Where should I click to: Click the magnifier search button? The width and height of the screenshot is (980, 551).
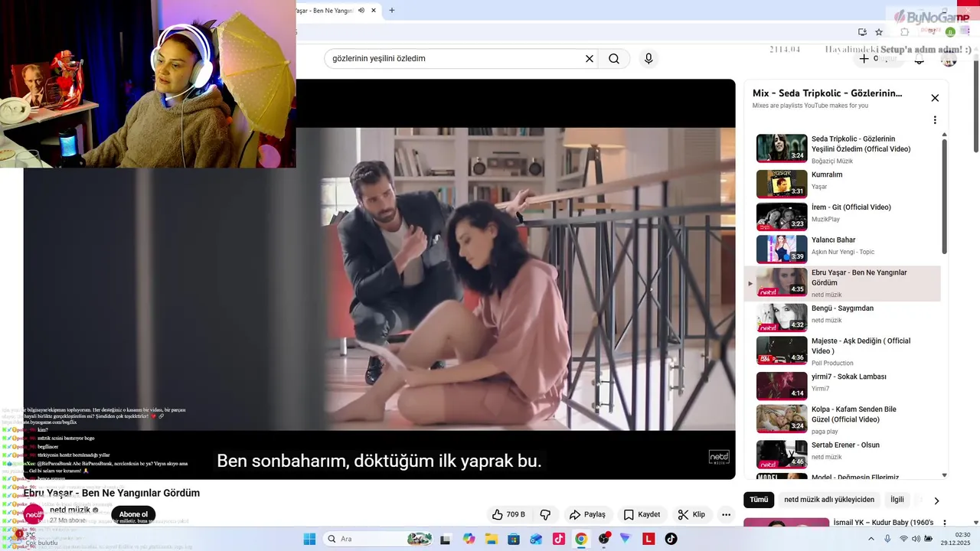[614, 59]
